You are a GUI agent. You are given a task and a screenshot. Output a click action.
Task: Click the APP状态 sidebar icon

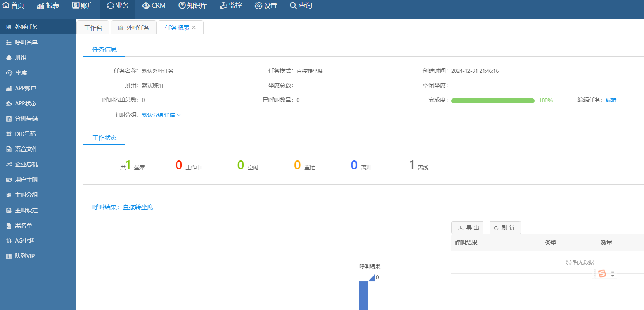tap(9, 103)
